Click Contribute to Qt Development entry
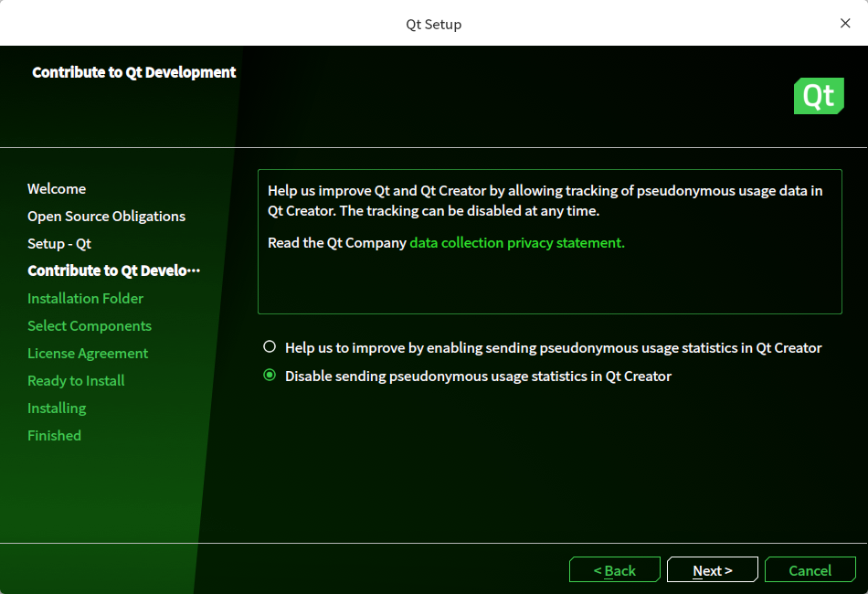 (x=113, y=270)
